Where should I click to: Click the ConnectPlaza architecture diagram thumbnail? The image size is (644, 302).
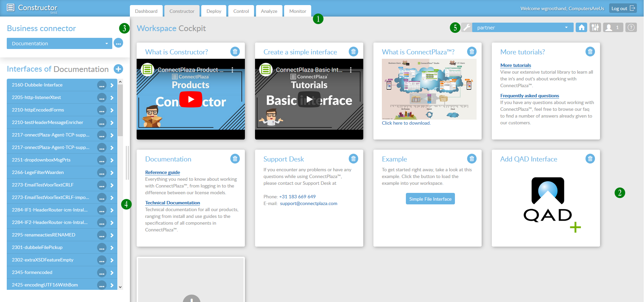tap(429, 89)
